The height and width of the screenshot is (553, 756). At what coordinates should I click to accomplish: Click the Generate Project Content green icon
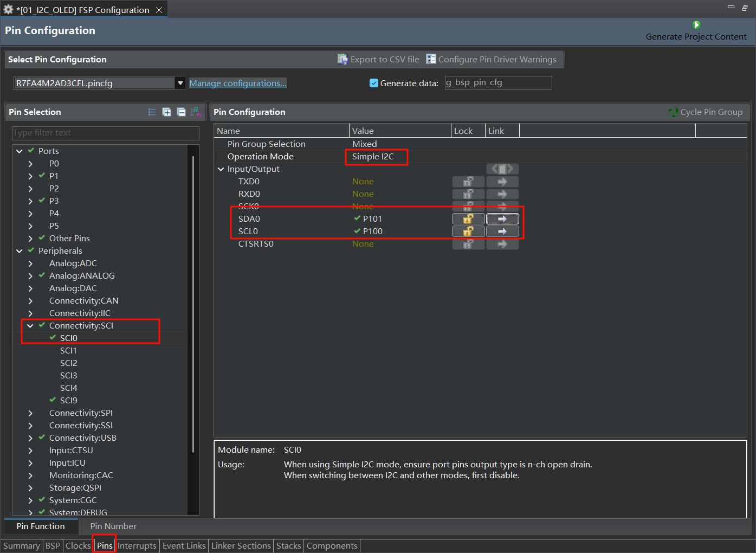[696, 25]
